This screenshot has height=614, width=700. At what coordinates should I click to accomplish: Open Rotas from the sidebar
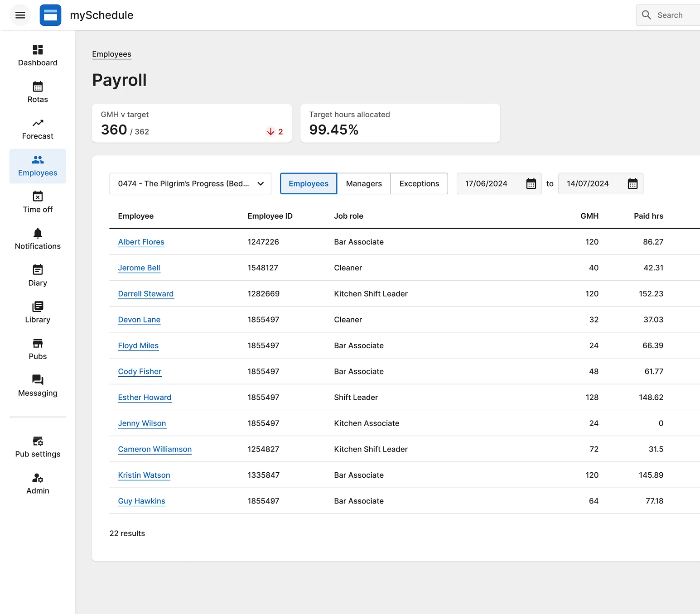(x=38, y=93)
